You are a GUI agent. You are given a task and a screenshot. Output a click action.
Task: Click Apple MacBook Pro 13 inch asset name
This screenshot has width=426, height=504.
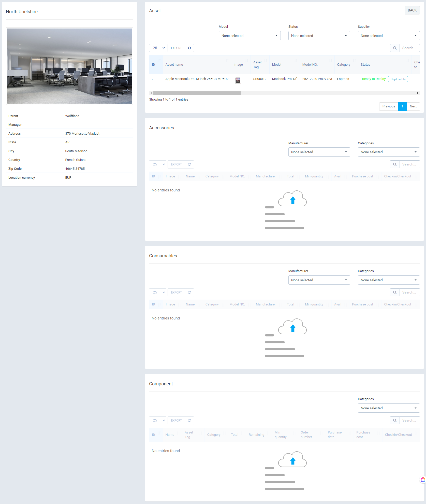click(197, 79)
